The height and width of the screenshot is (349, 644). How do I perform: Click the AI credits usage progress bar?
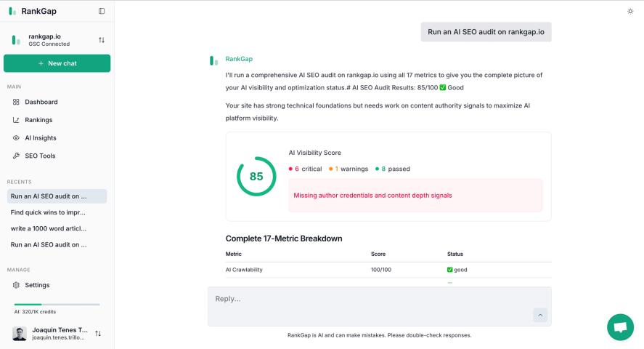coord(57,304)
